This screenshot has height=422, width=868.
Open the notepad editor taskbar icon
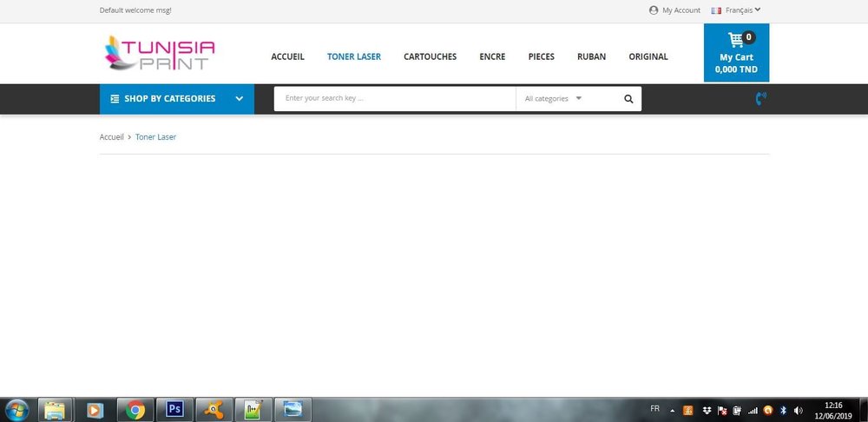click(x=253, y=410)
